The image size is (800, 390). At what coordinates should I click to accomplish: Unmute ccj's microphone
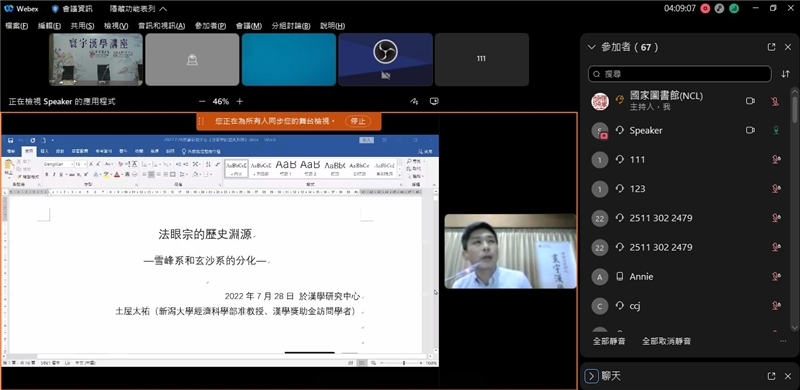776,306
